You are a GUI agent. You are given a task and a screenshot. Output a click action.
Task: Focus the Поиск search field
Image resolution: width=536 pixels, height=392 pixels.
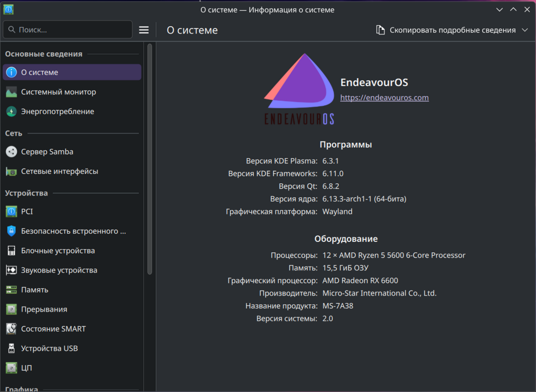click(x=68, y=30)
